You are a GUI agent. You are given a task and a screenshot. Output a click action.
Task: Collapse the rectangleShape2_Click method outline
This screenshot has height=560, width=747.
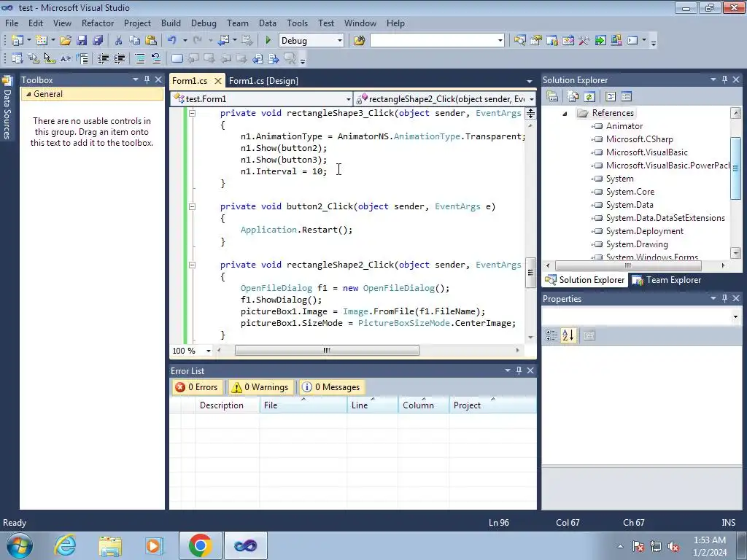pyautogui.click(x=192, y=265)
